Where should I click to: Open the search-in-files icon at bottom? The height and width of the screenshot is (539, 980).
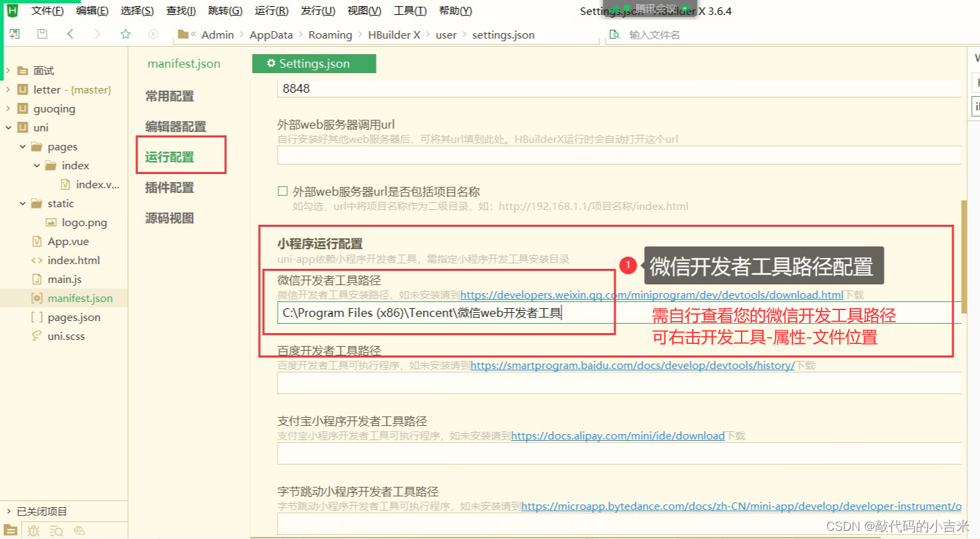click(x=57, y=531)
